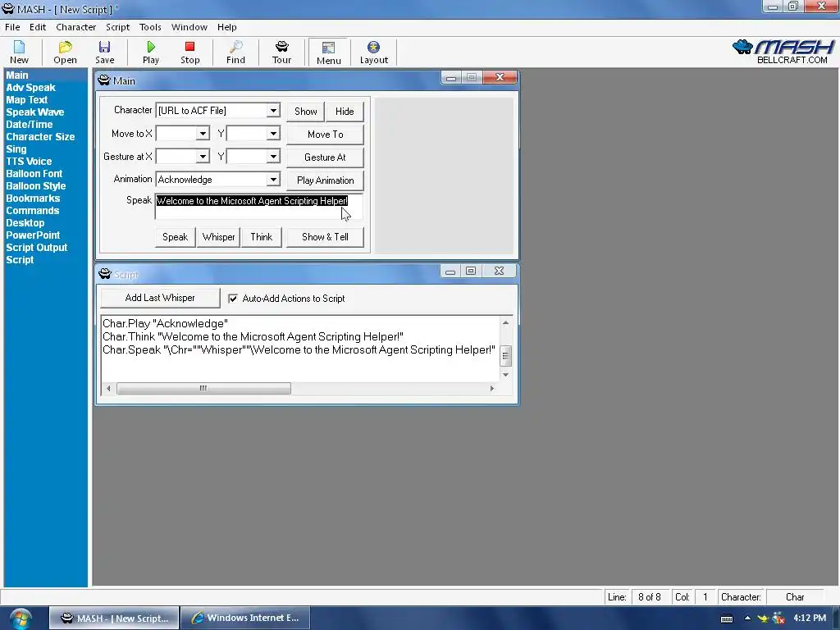
Task: Select Character Size in the sidebar
Action: click(x=40, y=137)
